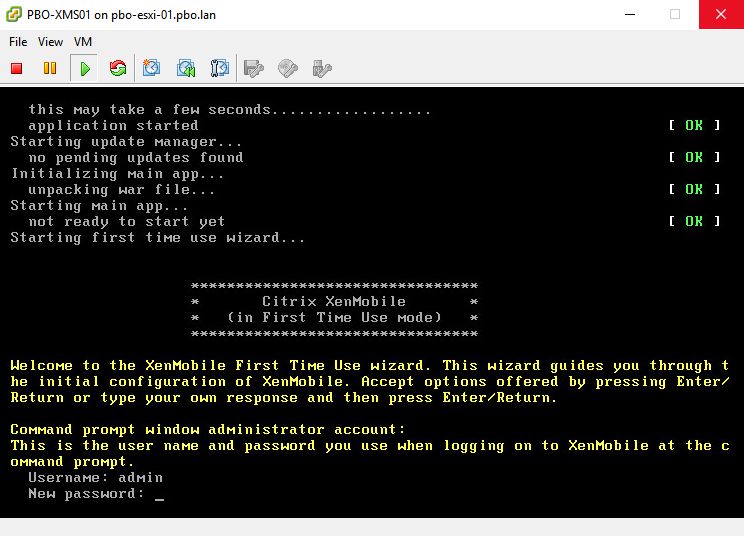This screenshot has height=536, width=744.
Task: Connect floppy device toolbar icon
Action: (254, 69)
